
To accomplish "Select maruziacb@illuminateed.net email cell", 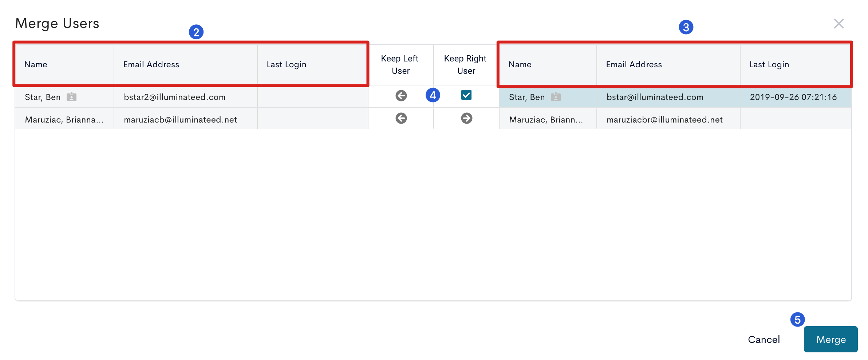I will (x=186, y=119).
